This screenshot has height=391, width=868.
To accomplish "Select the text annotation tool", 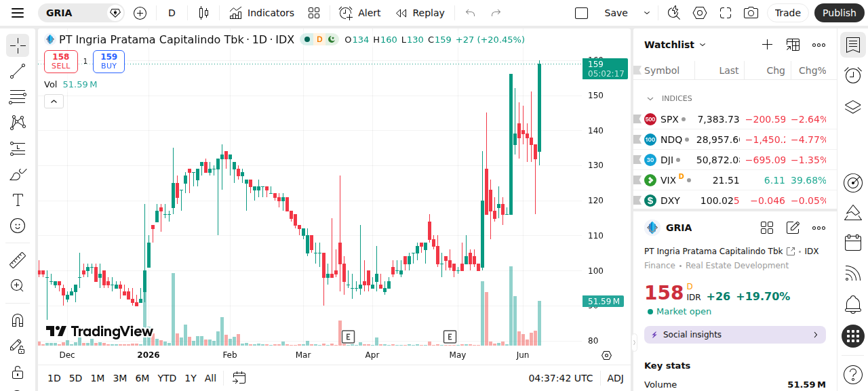I will (18, 200).
